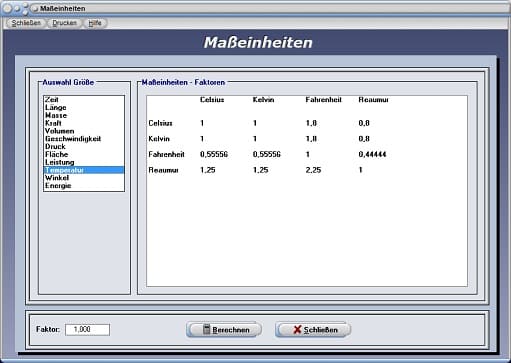Select the highlighted Temperatur entry
Viewport: 511px width, 363px height.
click(84, 170)
